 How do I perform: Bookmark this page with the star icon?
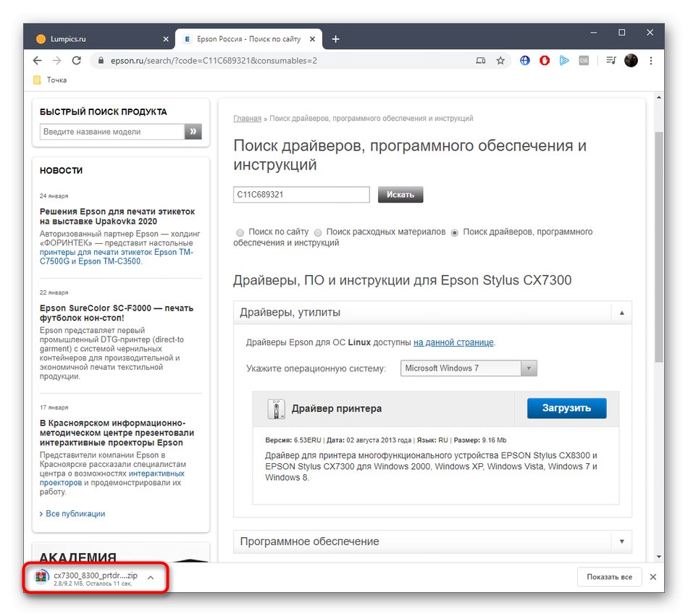(500, 61)
